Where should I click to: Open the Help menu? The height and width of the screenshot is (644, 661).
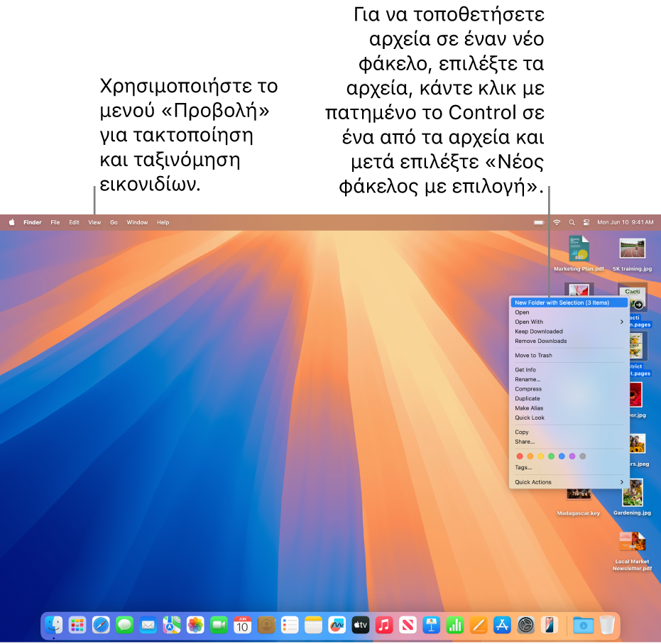click(163, 222)
